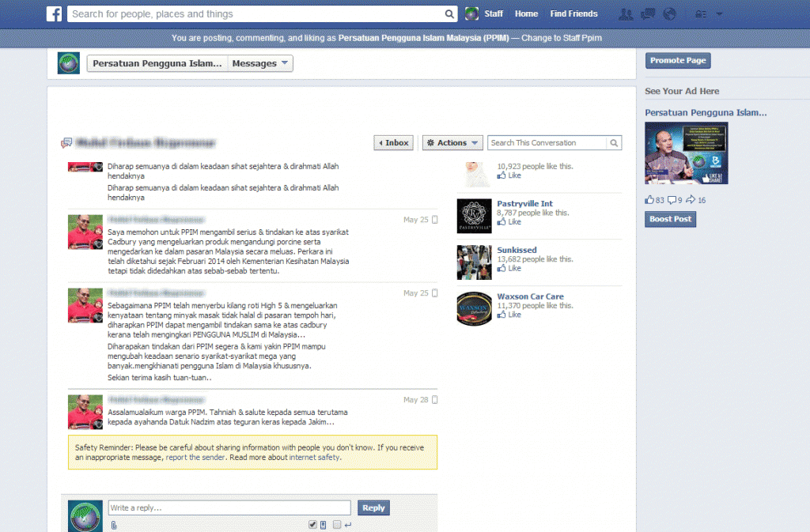Open the Messages dropdown menu
The image size is (810, 532).
coord(260,63)
